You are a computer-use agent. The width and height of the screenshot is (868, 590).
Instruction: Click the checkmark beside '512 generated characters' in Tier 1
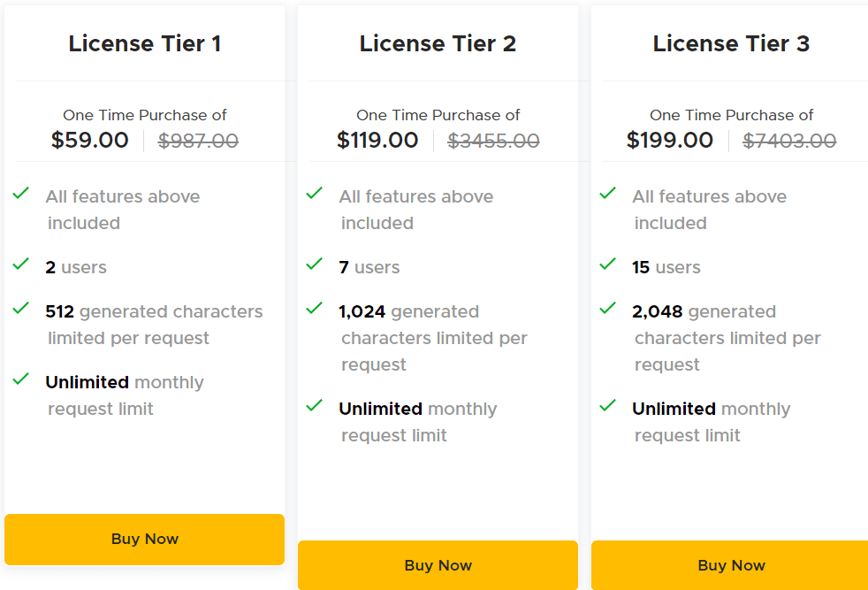tap(20, 310)
